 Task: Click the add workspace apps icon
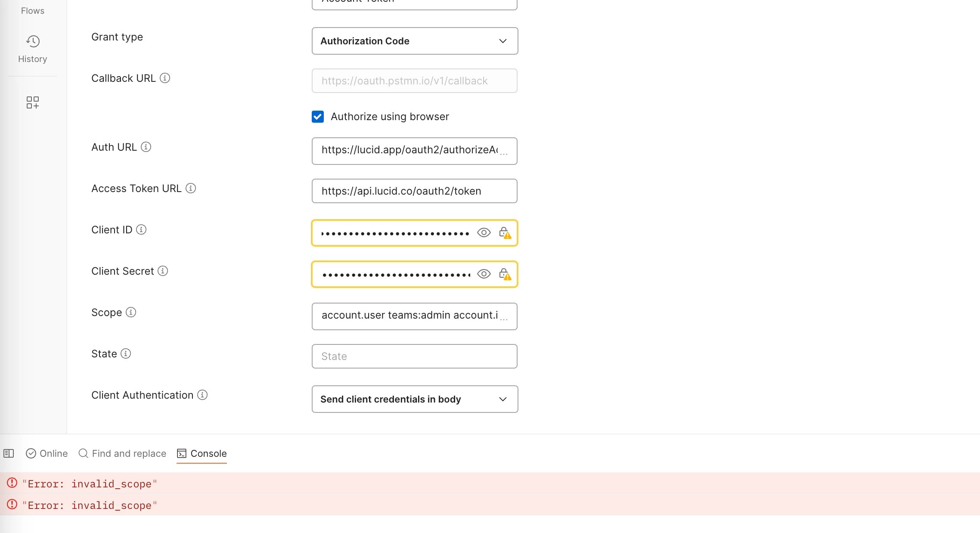click(33, 102)
